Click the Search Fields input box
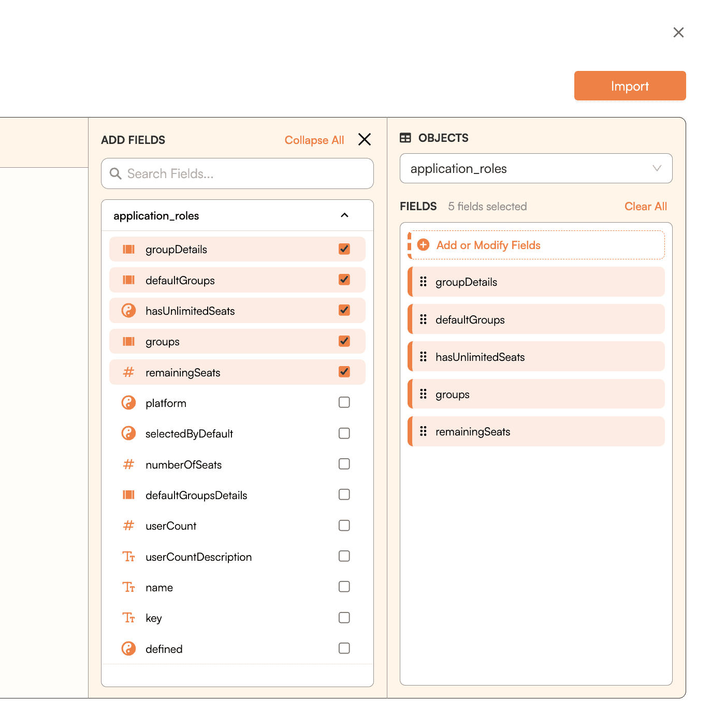Screen dimensions: 711x728 [237, 173]
